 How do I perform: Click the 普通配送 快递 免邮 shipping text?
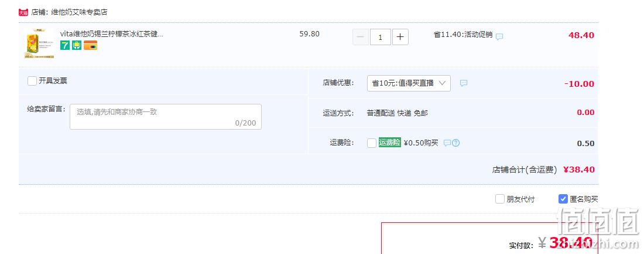pos(397,113)
